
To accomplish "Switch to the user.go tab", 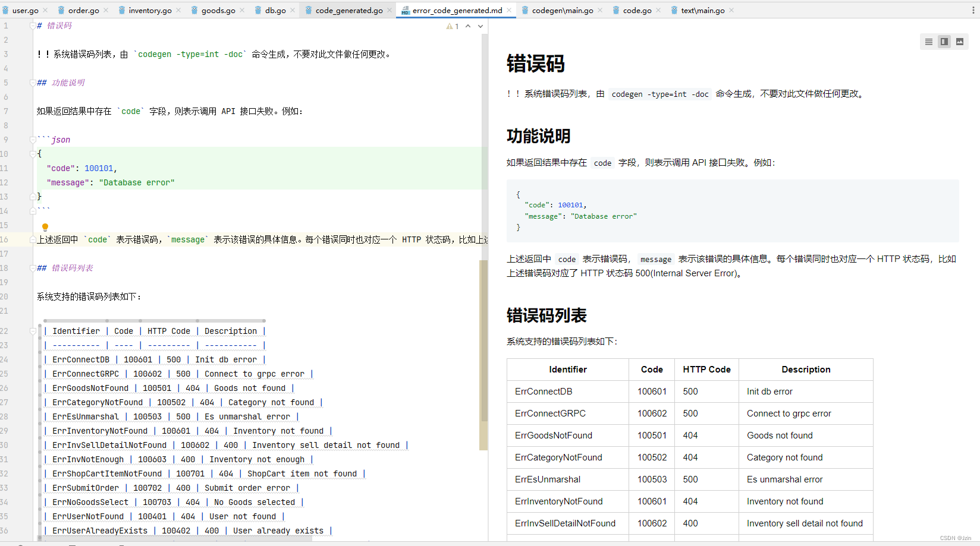I will pos(26,10).
